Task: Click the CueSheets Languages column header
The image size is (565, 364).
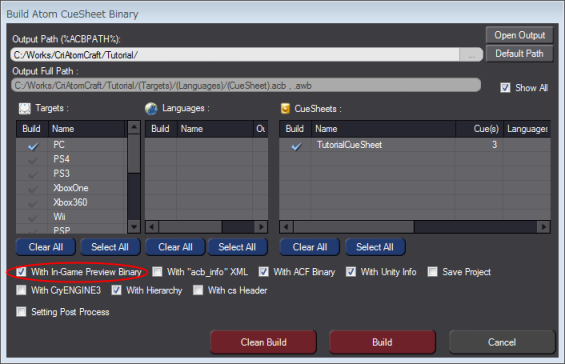Action: pyautogui.click(x=527, y=129)
